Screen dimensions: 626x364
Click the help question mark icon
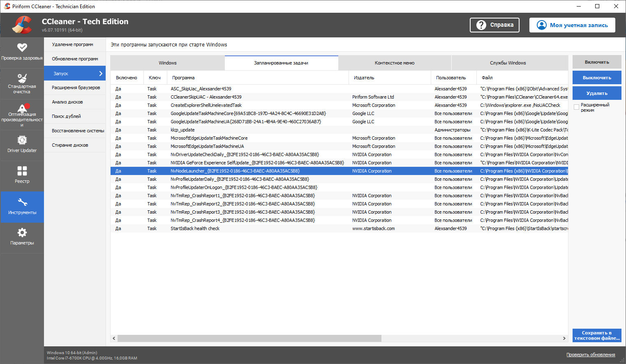[481, 25]
